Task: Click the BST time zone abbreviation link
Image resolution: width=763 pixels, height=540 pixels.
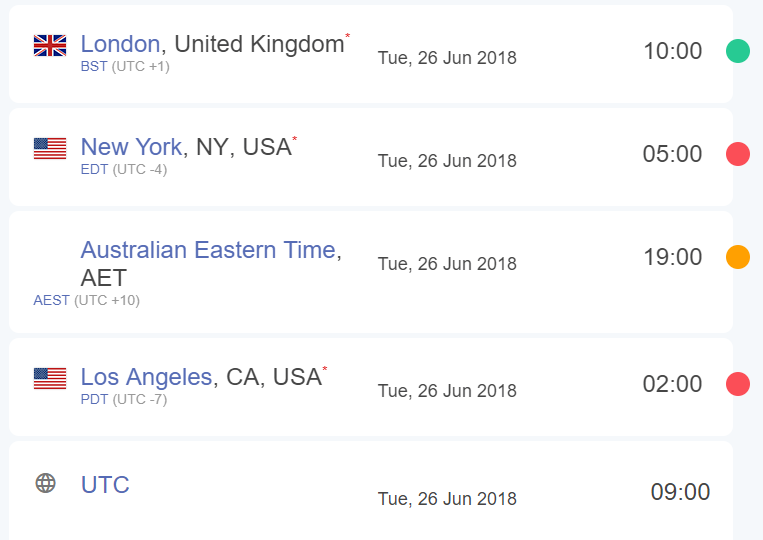Action: [94, 66]
